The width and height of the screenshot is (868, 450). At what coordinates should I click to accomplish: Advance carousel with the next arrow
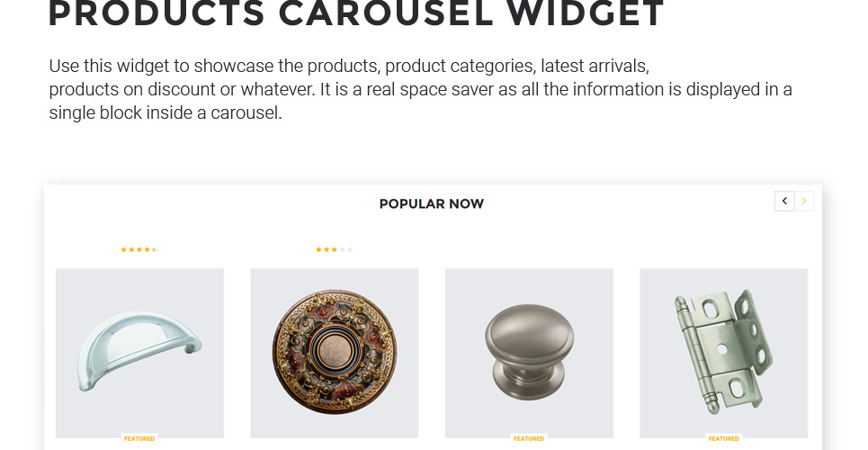[804, 202]
